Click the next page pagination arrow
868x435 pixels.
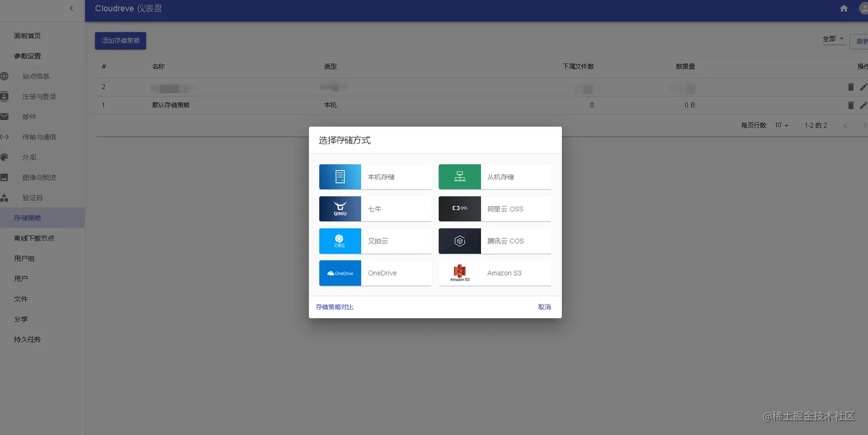pyautogui.click(x=865, y=125)
